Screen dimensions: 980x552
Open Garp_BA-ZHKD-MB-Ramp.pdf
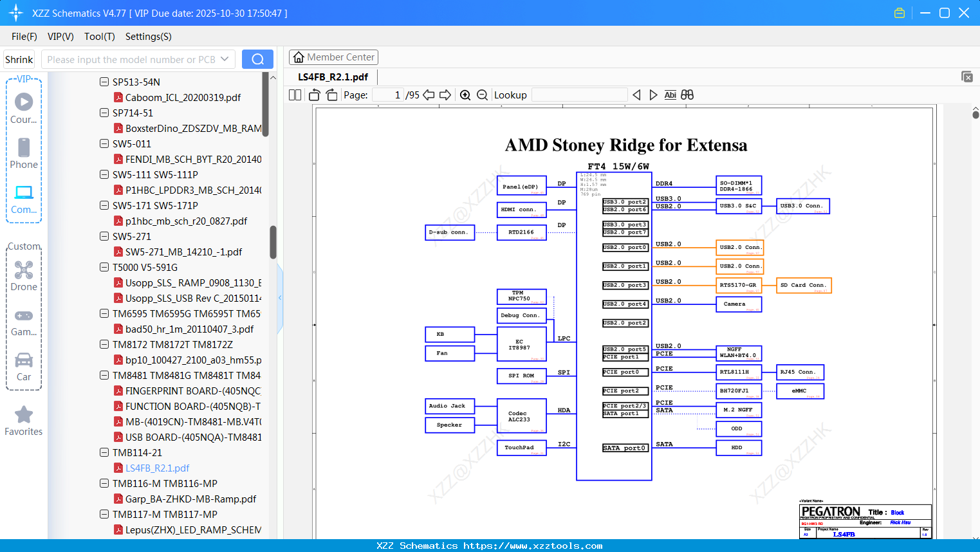coord(190,499)
